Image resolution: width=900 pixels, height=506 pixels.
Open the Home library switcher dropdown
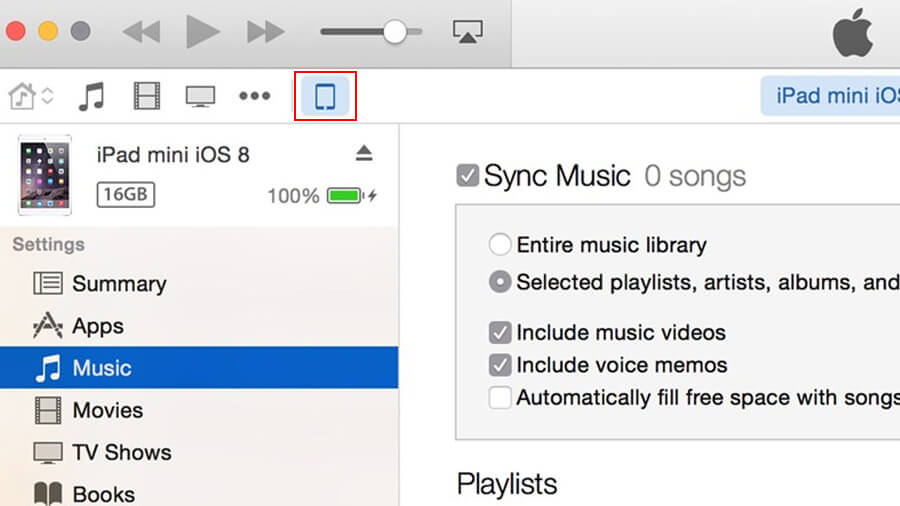(32, 97)
